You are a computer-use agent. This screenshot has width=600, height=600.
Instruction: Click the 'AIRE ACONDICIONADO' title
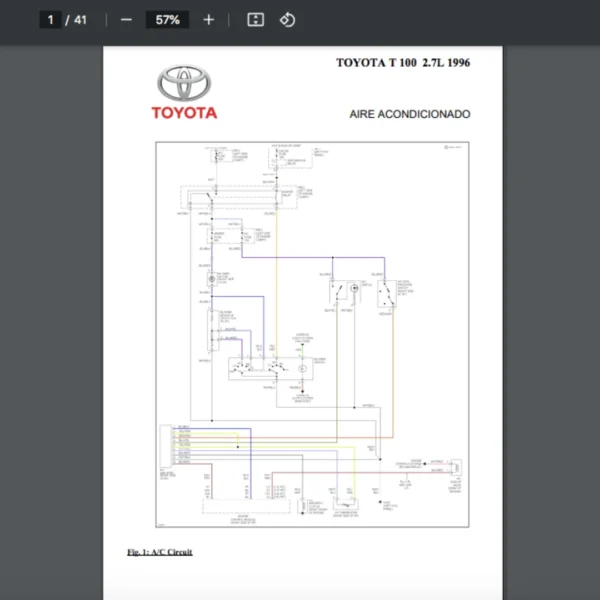pyautogui.click(x=409, y=114)
